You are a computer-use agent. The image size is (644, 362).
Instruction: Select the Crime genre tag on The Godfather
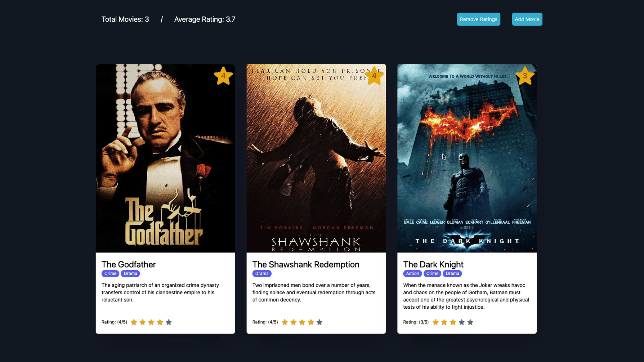coord(110,273)
